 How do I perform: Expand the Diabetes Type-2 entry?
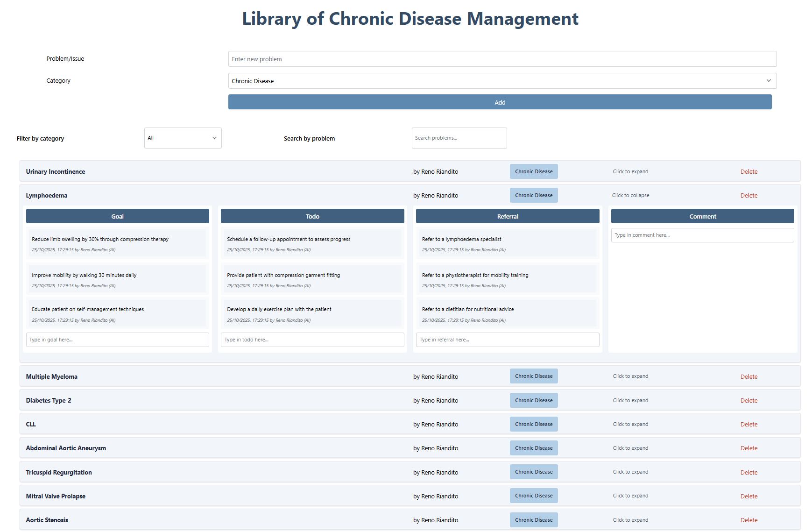630,400
